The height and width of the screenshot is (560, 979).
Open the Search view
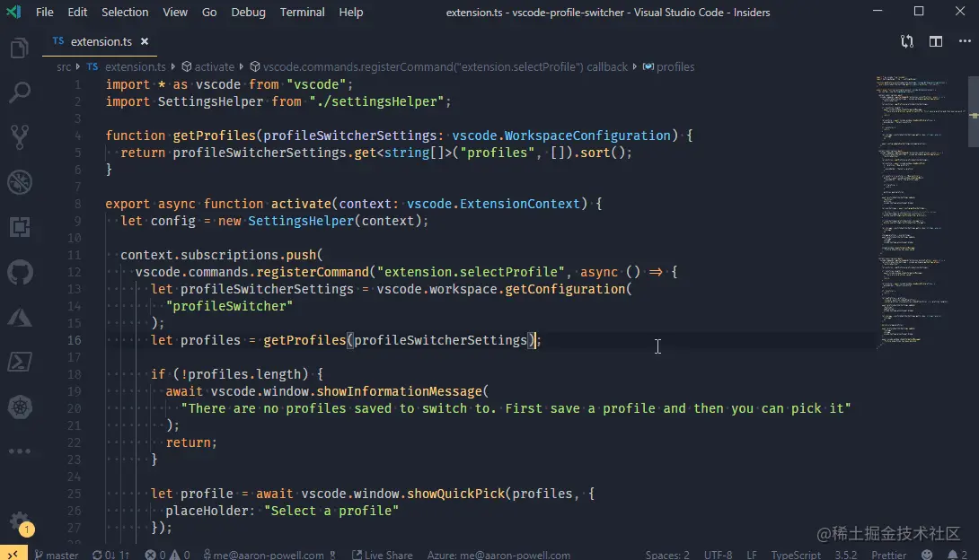[20, 92]
